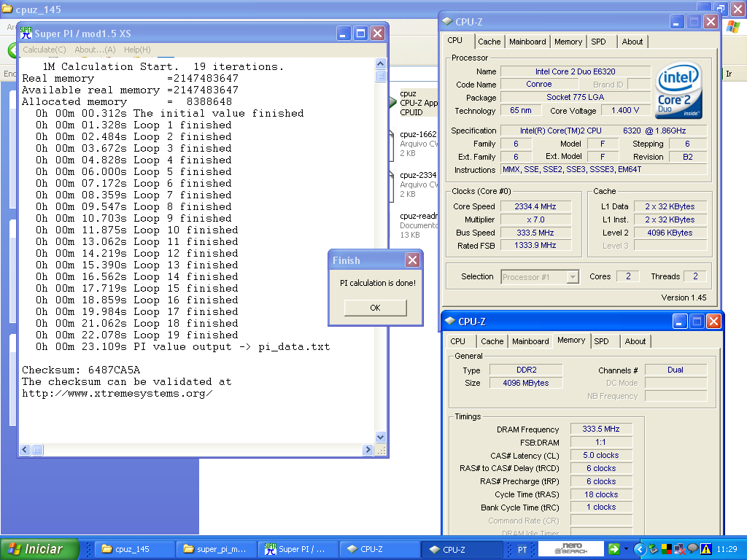Minimize the lower CPU-Z window
This screenshot has width=747, height=560.
pyautogui.click(x=680, y=322)
